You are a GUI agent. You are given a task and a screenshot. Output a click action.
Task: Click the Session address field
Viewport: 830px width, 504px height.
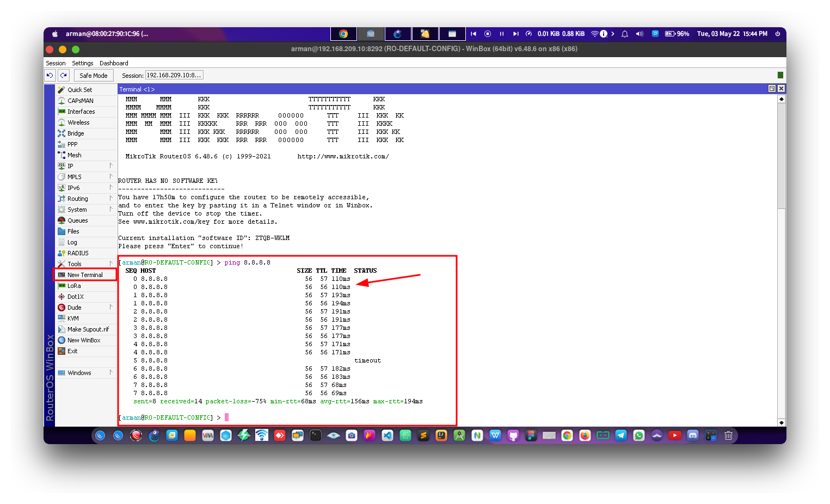(x=174, y=75)
